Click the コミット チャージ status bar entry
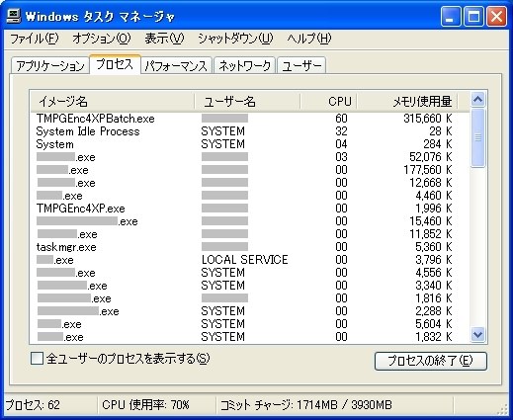The height and width of the screenshot is (420, 513). [306, 405]
